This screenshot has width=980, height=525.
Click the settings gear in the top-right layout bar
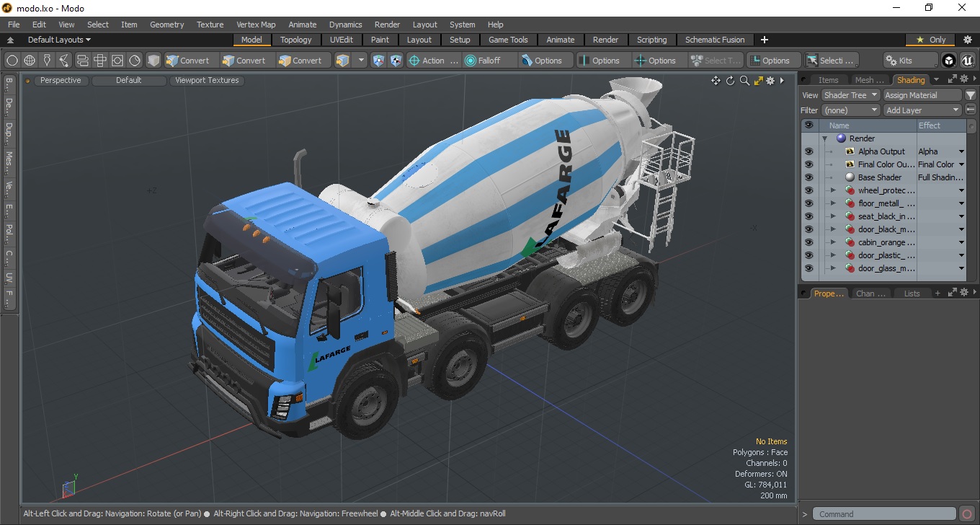(968, 40)
